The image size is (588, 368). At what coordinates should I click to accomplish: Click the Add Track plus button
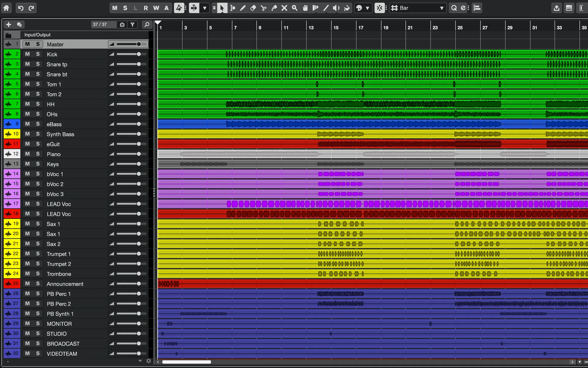(x=9, y=25)
